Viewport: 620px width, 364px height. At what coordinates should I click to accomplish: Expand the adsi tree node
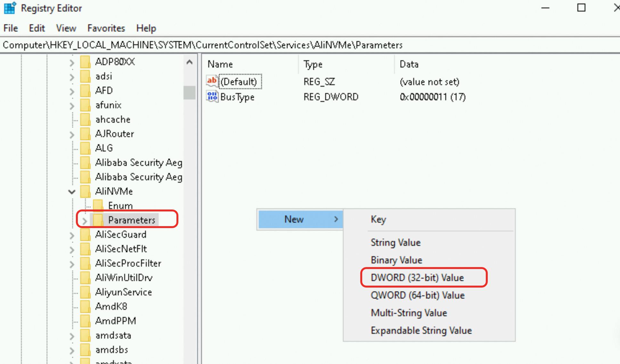[x=72, y=77]
